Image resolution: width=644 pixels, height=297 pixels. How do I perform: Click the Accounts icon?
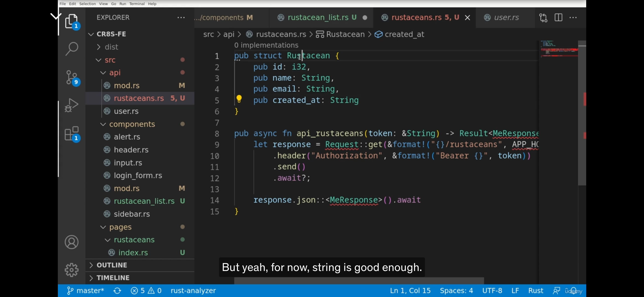(72, 242)
